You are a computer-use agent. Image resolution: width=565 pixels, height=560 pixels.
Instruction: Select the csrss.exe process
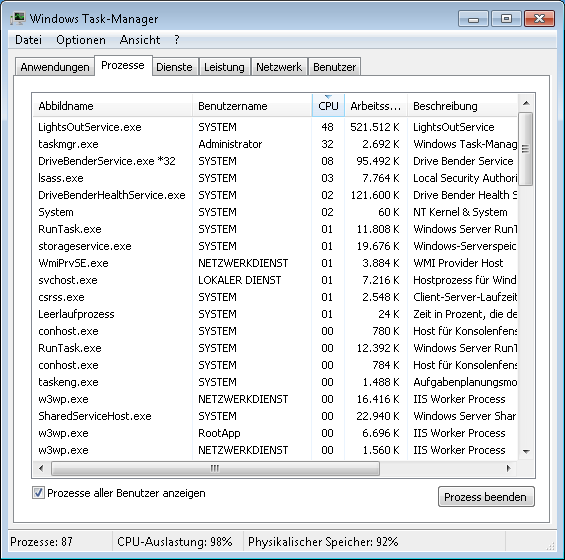click(275, 297)
